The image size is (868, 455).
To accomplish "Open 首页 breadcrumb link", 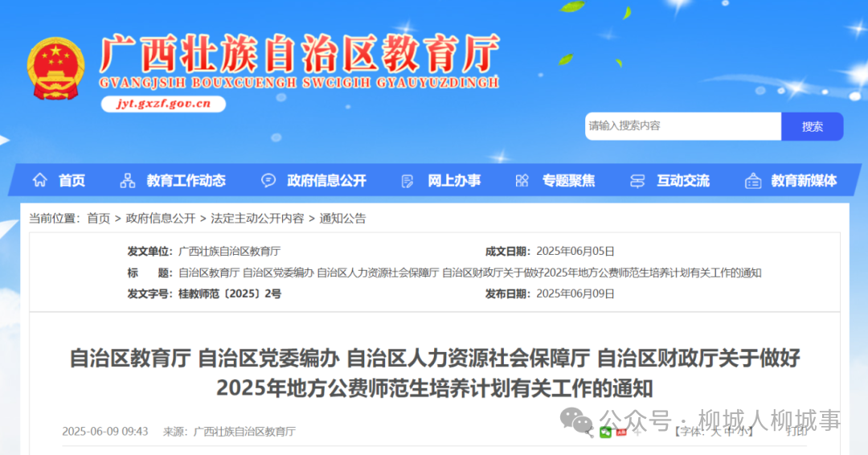I will tap(99, 218).
